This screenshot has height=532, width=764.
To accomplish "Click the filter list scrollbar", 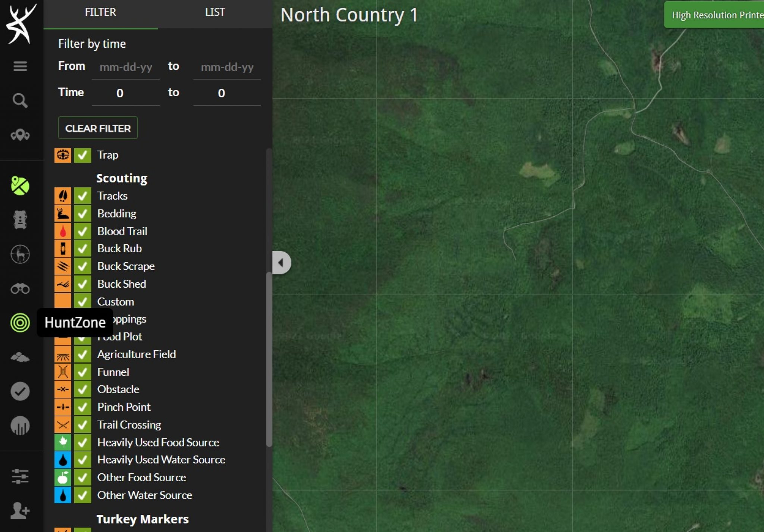I will 269,358.
